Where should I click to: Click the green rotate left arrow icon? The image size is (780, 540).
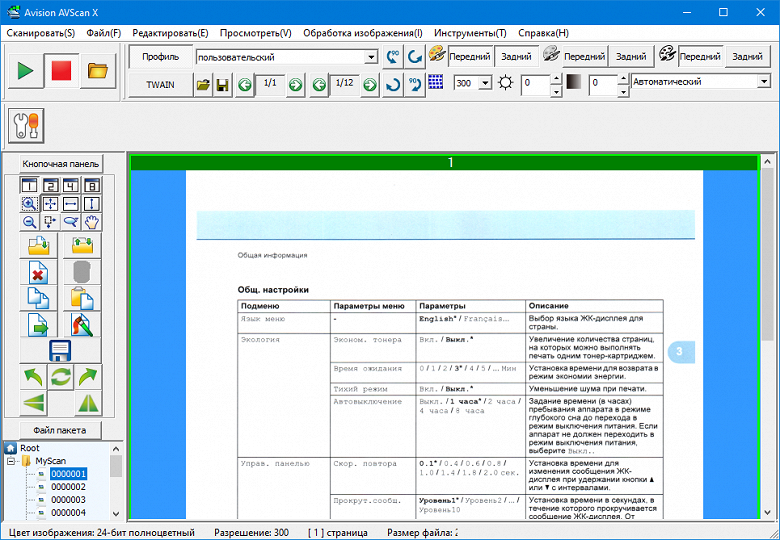tap(34, 377)
